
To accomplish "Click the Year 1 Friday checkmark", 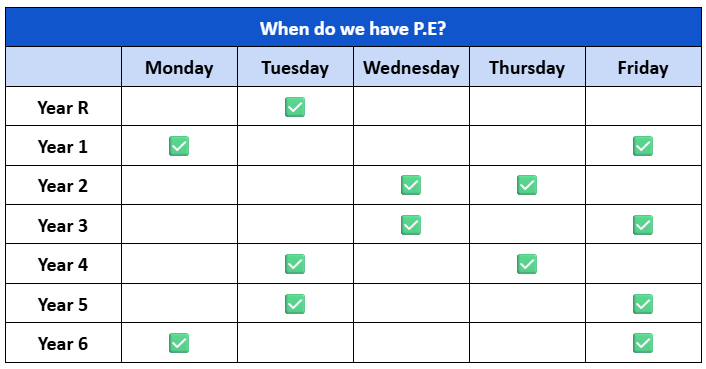I will [x=643, y=146].
